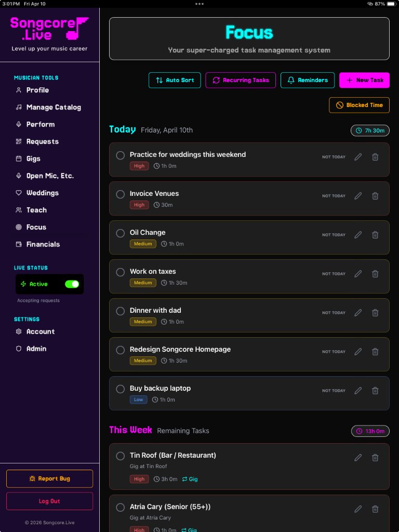Set Redesign Songcore Homepage to Not Today

click(334, 352)
